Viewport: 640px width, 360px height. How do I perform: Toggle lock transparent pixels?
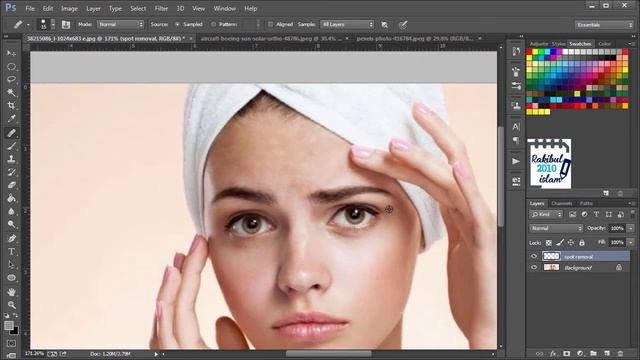549,243
